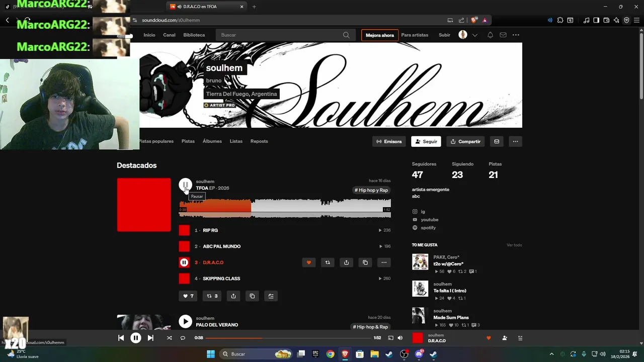The image size is (644, 362).
Task: Go to Inicio in the SoundCloud nav
Action: (x=149, y=35)
